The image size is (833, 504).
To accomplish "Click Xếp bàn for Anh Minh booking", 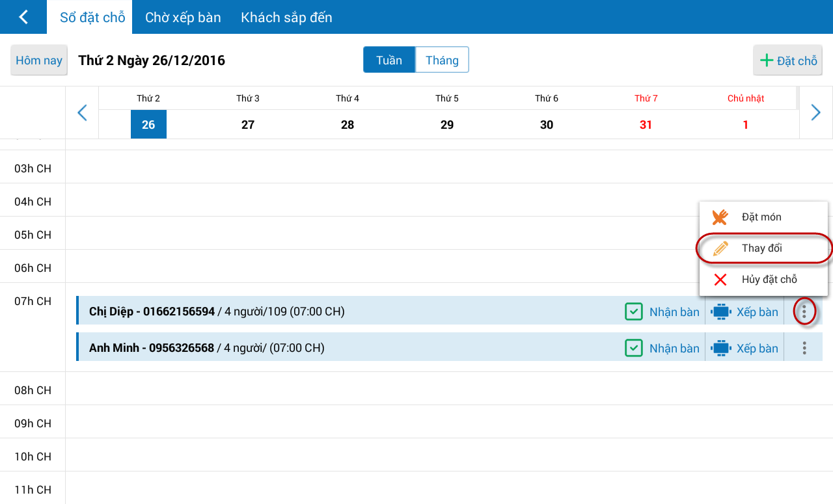I will click(744, 349).
